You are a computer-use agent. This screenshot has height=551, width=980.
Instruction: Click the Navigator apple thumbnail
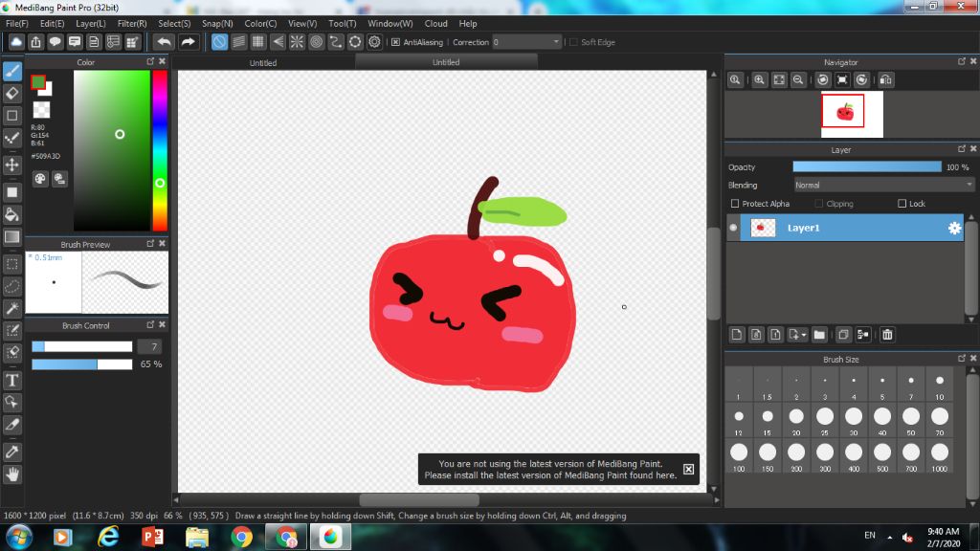(x=844, y=112)
